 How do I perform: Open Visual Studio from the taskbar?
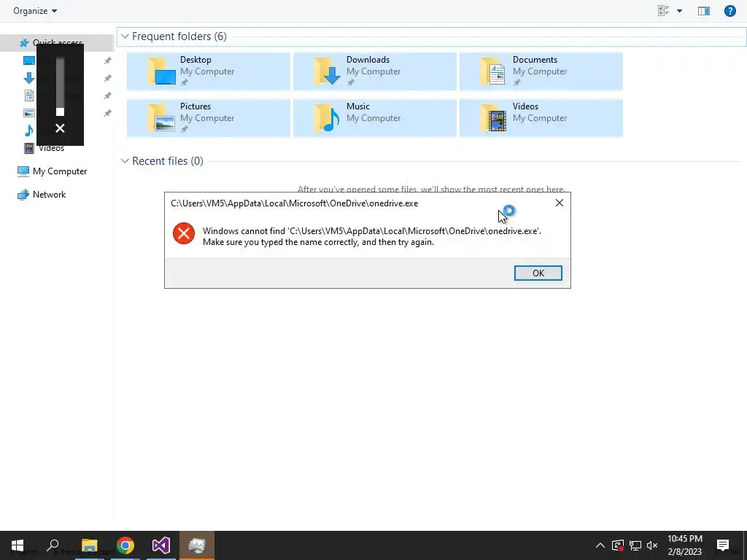coord(161,545)
